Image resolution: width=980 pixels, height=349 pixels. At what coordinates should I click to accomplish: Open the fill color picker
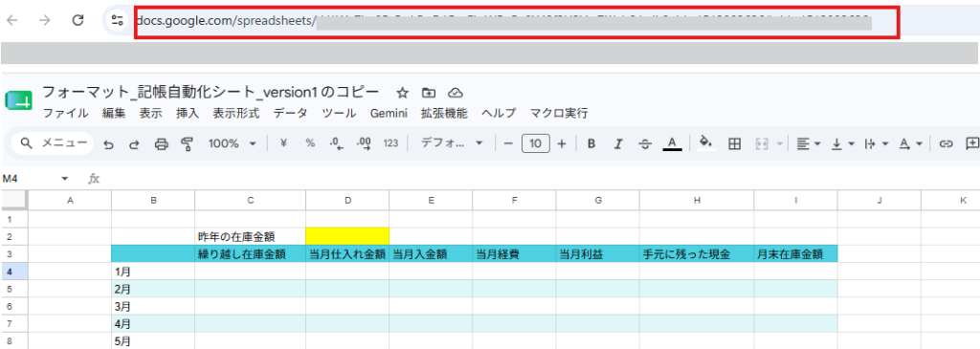(705, 143)
